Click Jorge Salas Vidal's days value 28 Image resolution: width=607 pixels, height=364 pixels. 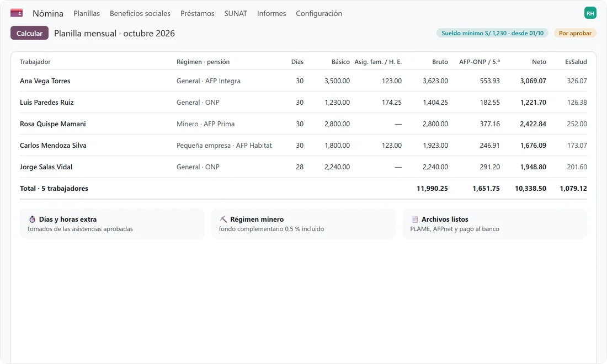coord(300,167)
